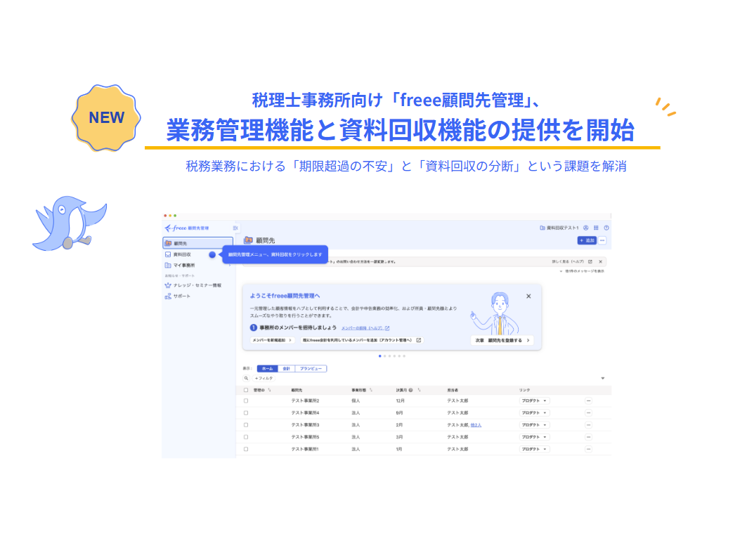Open プロダクト dropdown for テスト事業所5
This screenshot has width=747, height=560.
pos(534,437)
